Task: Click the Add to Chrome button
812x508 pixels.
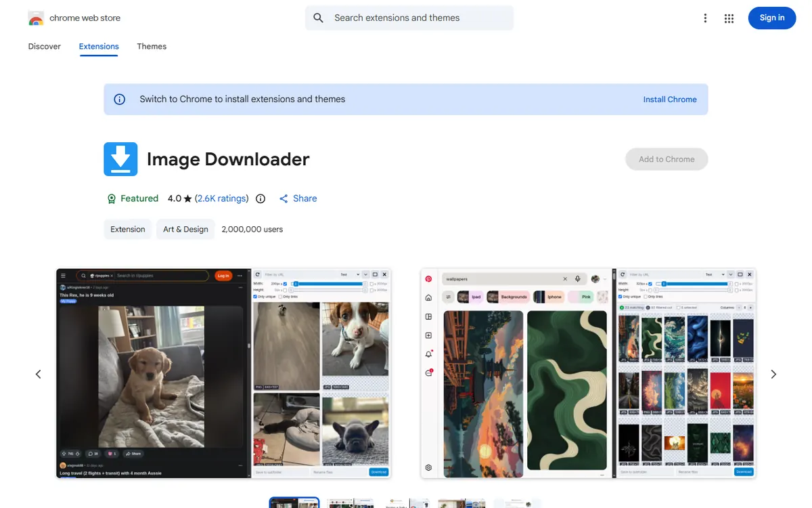Action: pos(667,159)
